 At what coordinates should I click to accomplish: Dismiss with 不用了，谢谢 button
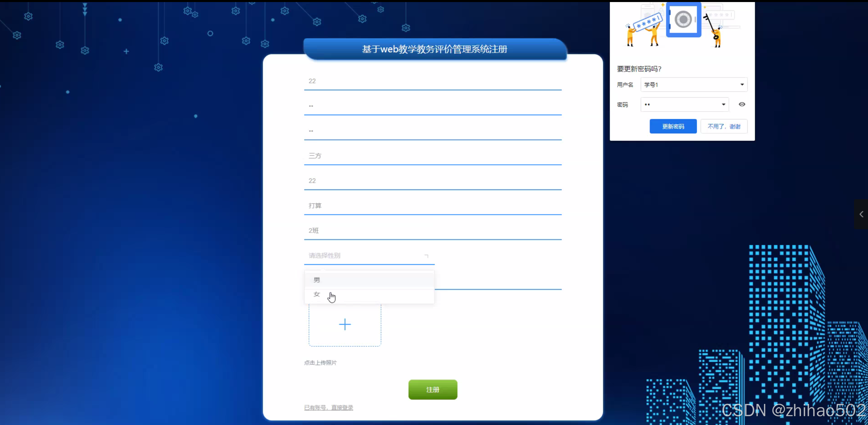click(724, 126)
